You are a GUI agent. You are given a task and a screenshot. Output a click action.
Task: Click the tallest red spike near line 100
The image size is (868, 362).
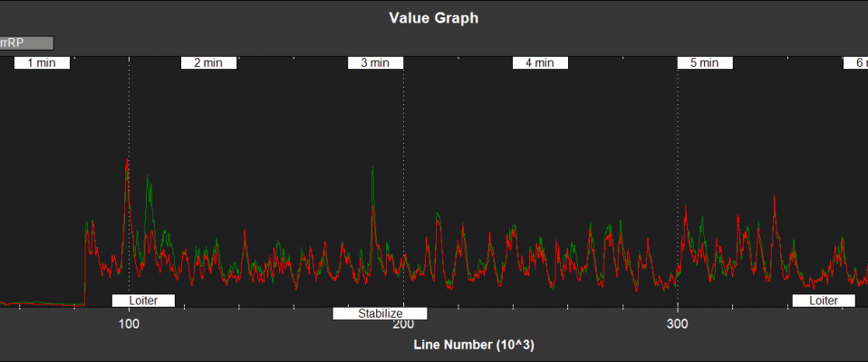click(x=127, y=162)
